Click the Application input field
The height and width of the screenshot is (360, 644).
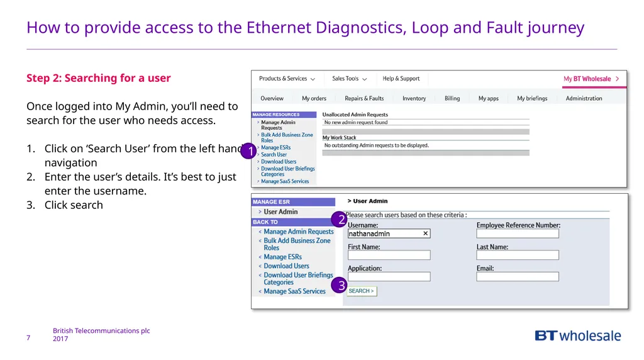[x=389, y=276]
